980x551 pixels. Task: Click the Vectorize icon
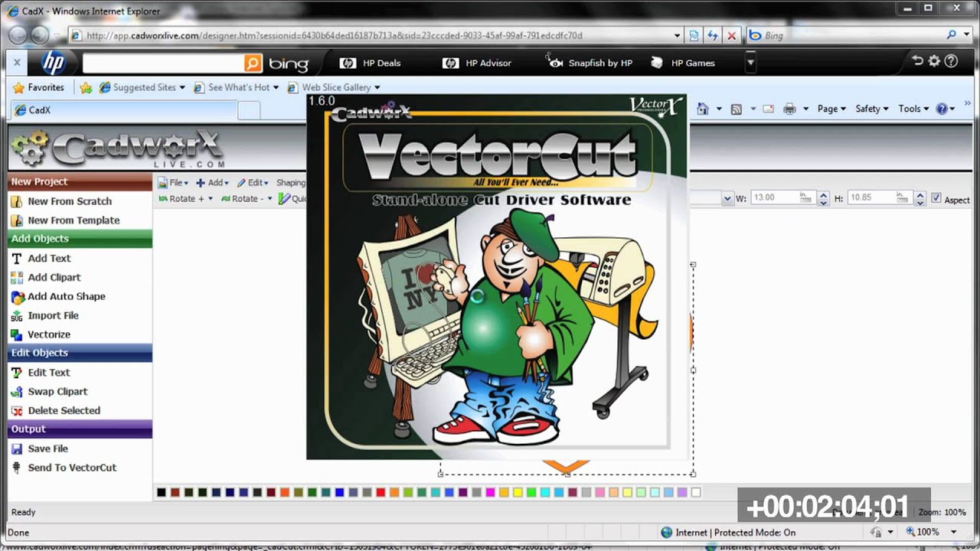click(16, 335)
